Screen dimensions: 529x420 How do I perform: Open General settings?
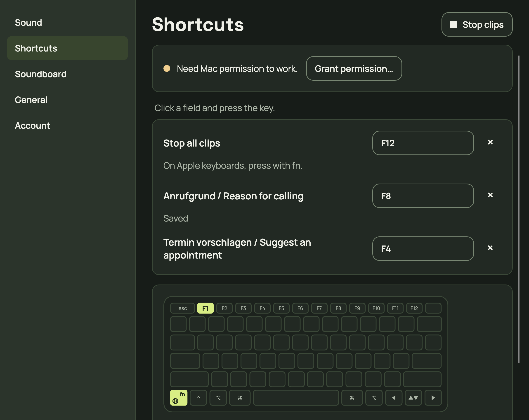pos(67,100)
